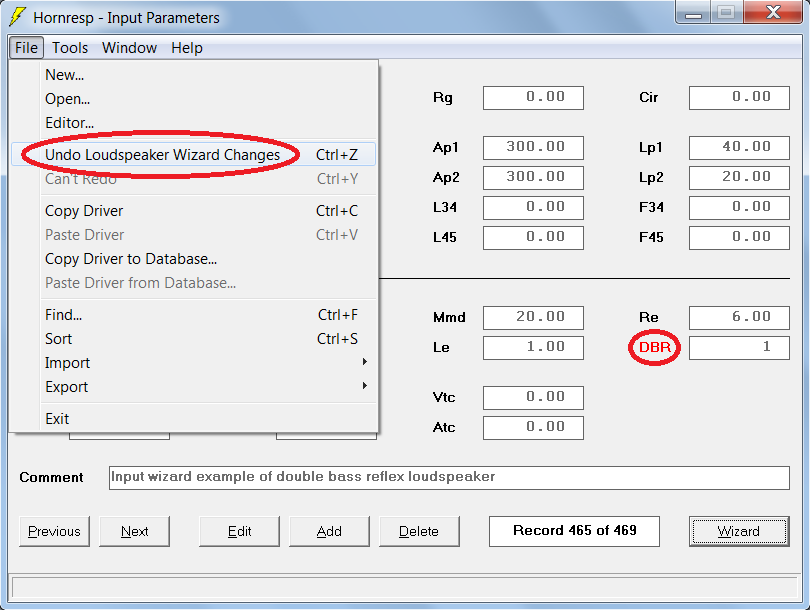Click the DBR value field
810x610 pixels.
[739, 348]
